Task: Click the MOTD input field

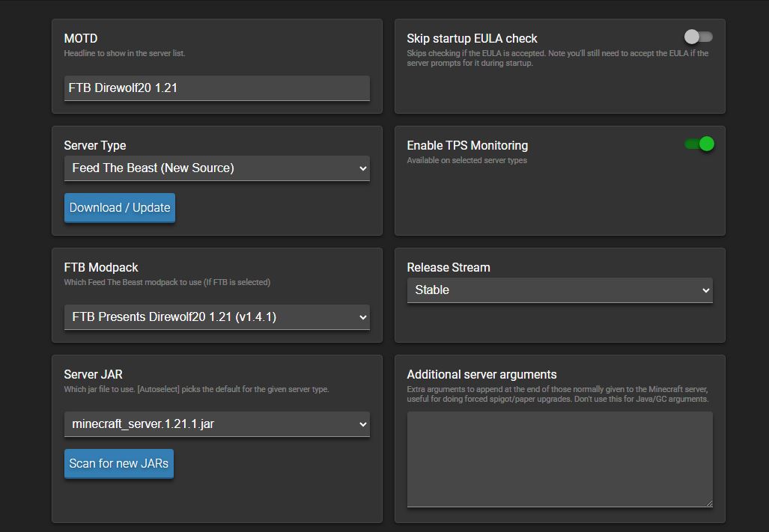Action: 216,88
